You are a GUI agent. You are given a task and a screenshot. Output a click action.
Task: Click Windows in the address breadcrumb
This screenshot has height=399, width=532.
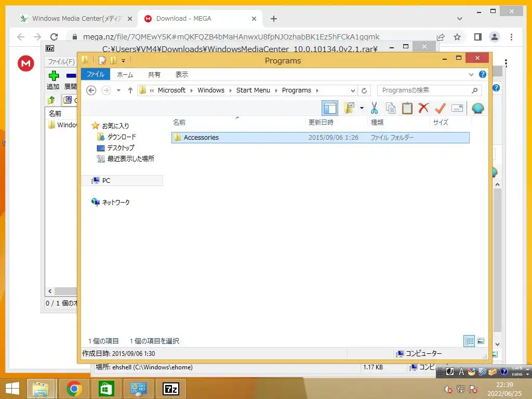pos(211,90)
